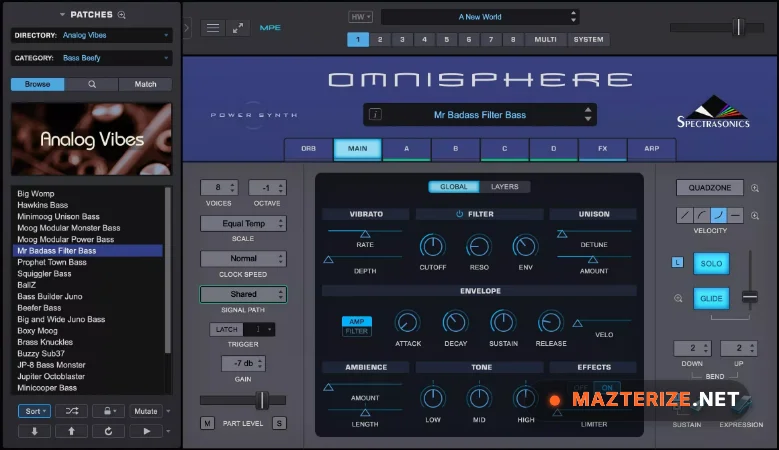Screen dimensions: 779x450
Task: Mute the part with M button
Action: tap(207, 423)
